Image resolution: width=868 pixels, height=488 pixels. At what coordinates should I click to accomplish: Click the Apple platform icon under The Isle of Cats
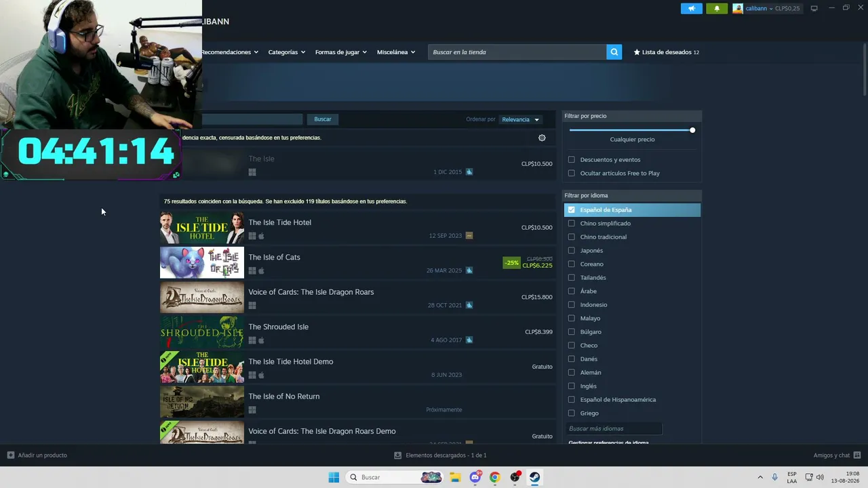[x=261, y=270]
